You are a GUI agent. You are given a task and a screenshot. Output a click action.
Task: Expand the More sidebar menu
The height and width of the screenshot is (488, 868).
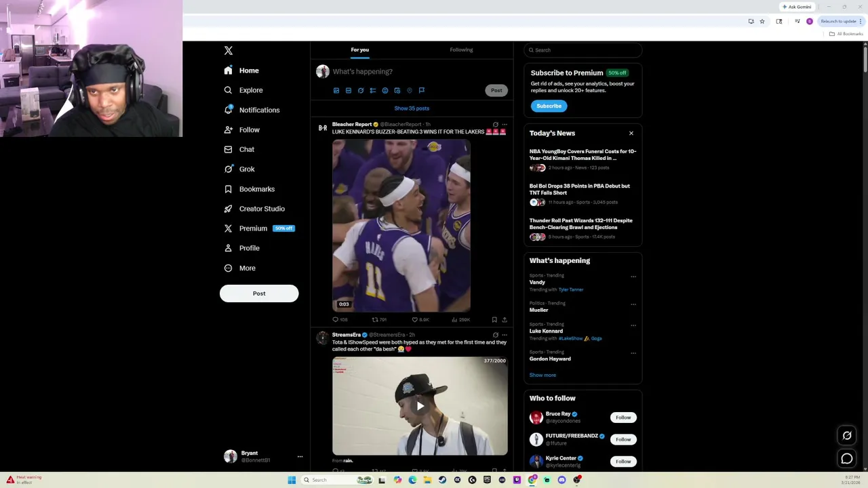click(x=239, y=268)
